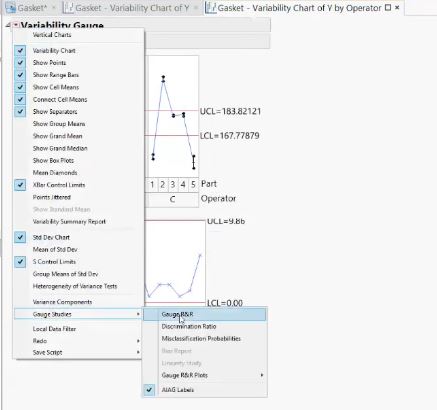Uncheck Show Points option
Image resolution: width=437 pixels, height=410 pixels.
point(20,63)
